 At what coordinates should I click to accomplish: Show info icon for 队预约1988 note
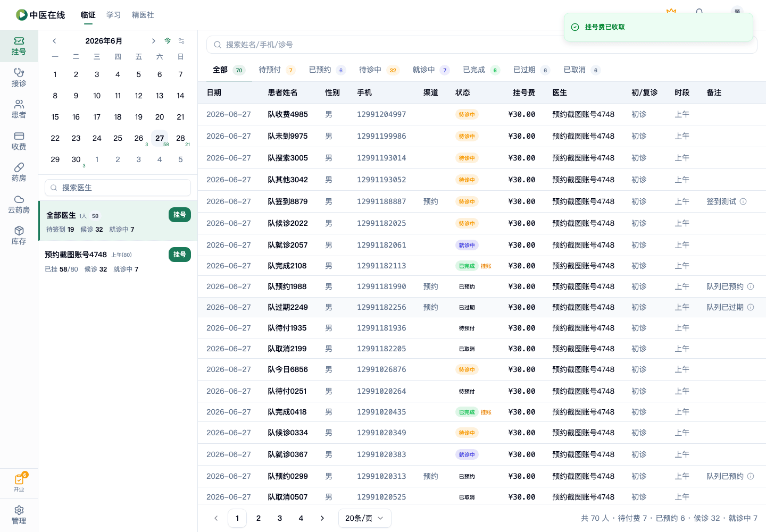[x=751, y=286]
